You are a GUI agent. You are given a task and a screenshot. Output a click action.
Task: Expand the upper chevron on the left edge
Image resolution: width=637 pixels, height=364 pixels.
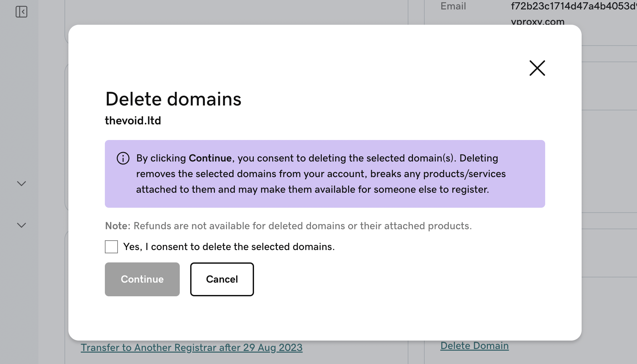coord(21,183)
